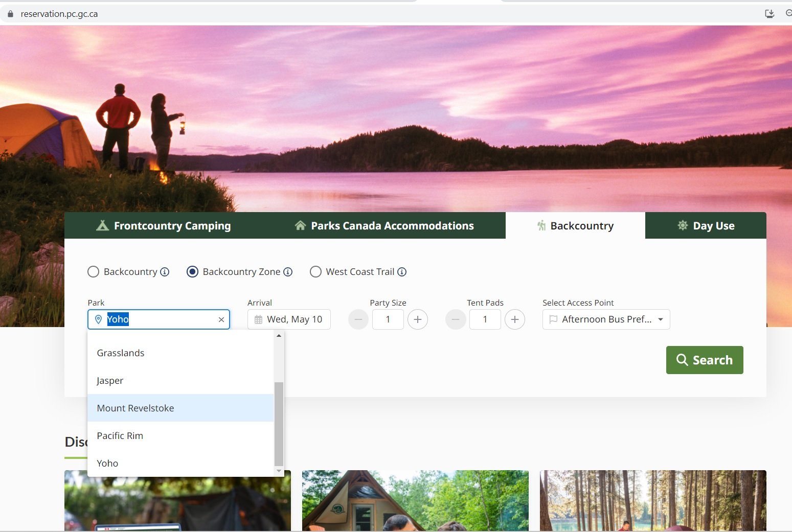Click the sun icon on the Day Use tab
The width and height of the screenshot is (792, 532).
(x=682, y=225)
